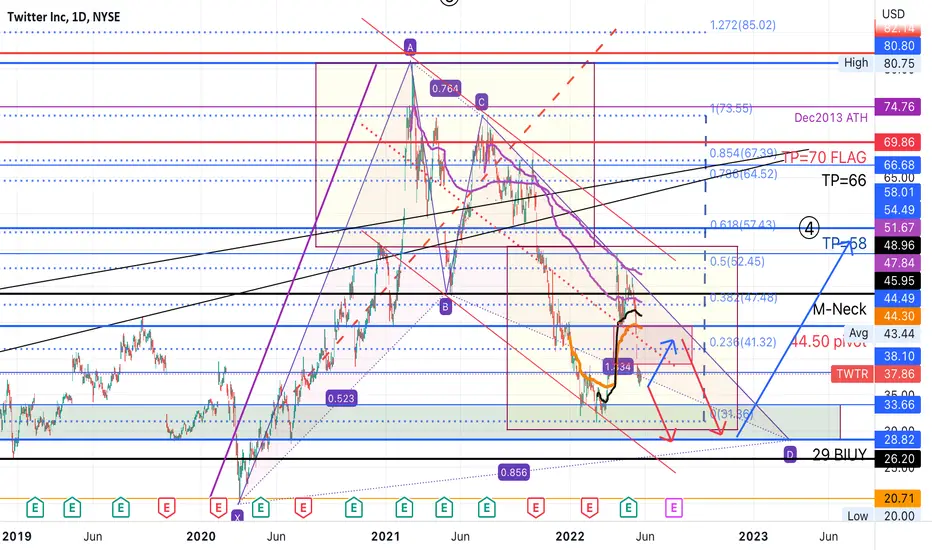The height and width of the screenshot is (550, 932).
Task: Select the 33.66 price axis label
Action: click(898, 405)
